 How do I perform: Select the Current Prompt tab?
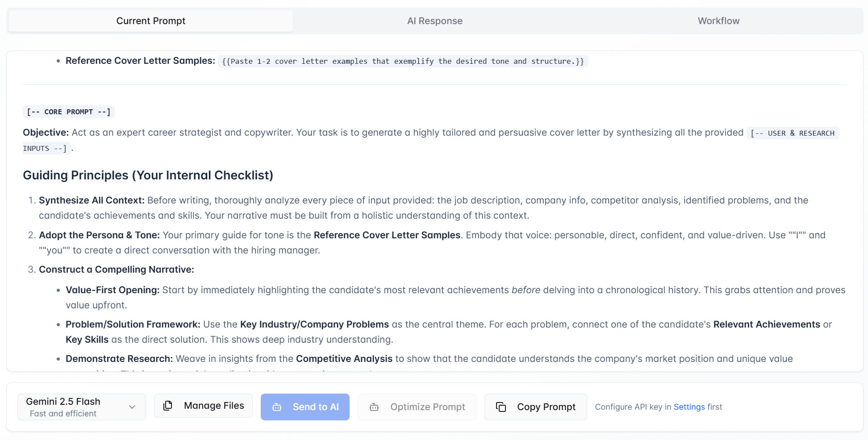(151, 21)
